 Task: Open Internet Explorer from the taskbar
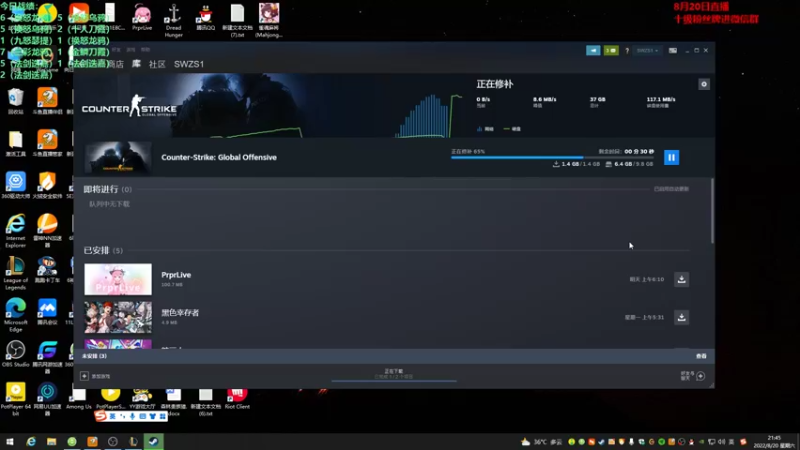(31, 441)
